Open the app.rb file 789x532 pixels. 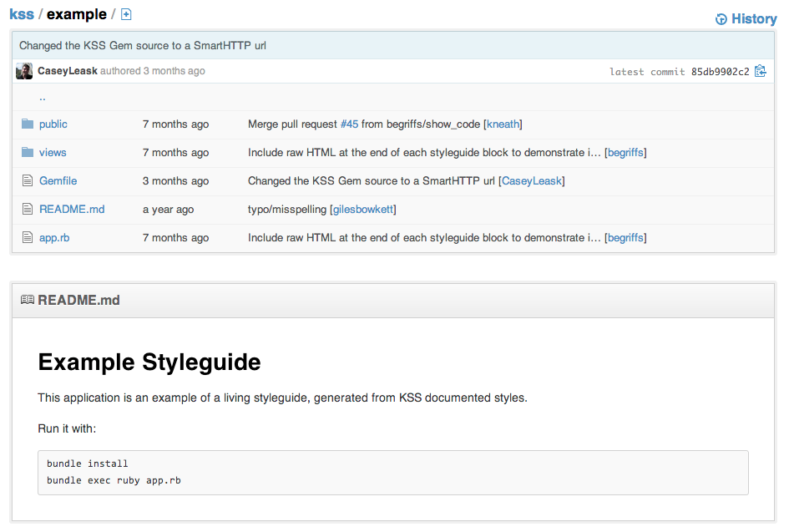(x=54, y=238)
